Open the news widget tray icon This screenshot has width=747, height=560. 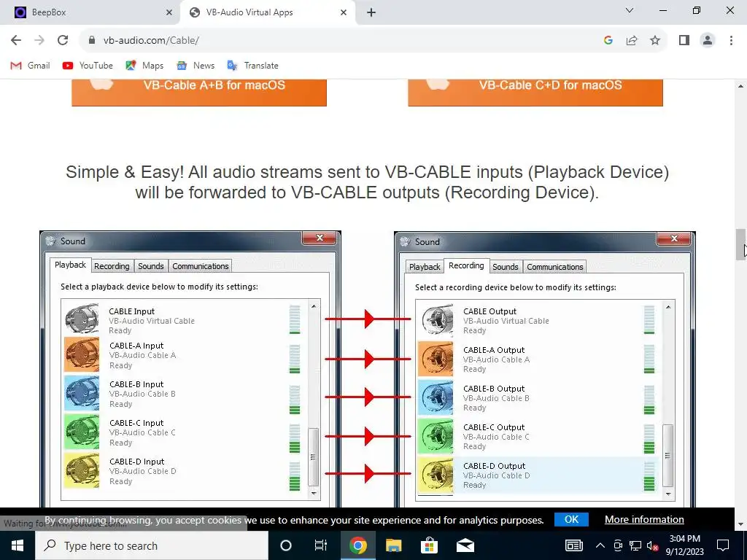tap(574, 545)
